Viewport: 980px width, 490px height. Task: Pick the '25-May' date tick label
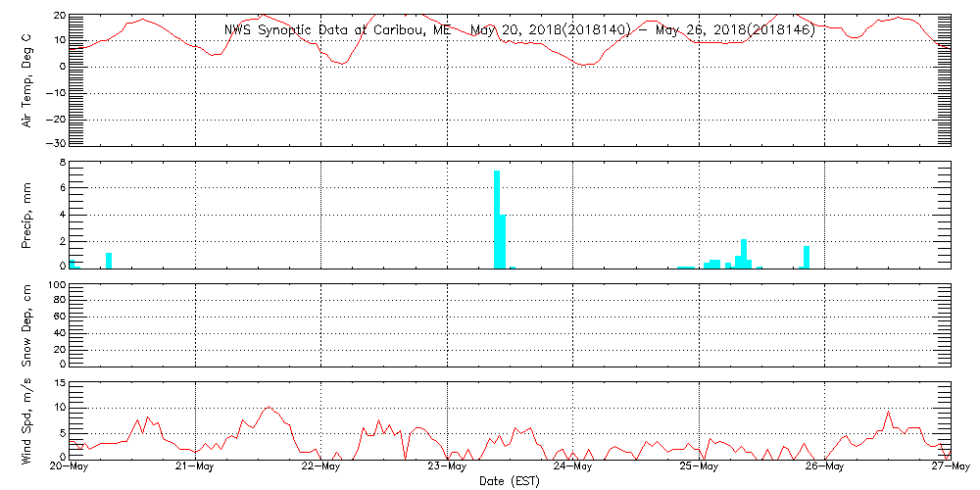(x=699, y=467)
